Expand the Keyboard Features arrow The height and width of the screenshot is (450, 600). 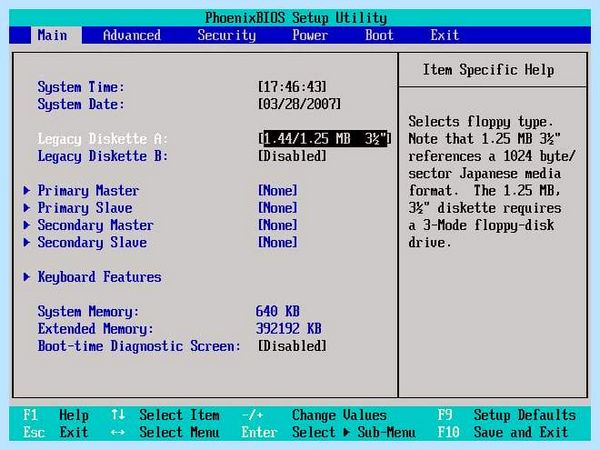point(26,277)
